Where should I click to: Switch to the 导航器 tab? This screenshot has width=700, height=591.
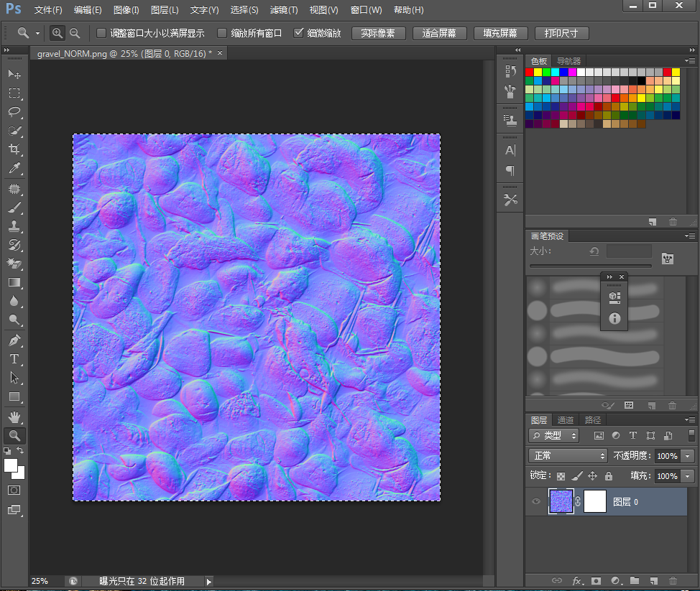click(568, 61)
